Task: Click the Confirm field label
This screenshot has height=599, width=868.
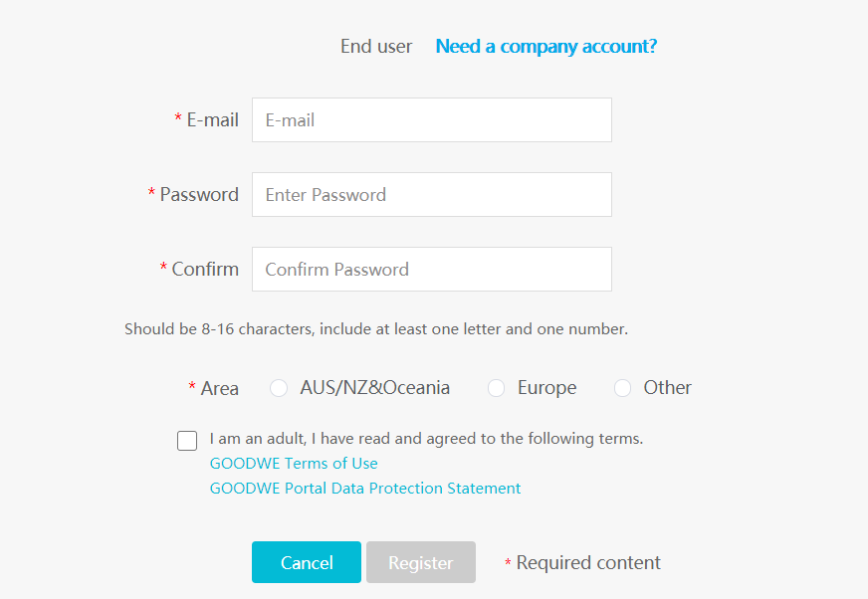Action: tap(205, 270)
